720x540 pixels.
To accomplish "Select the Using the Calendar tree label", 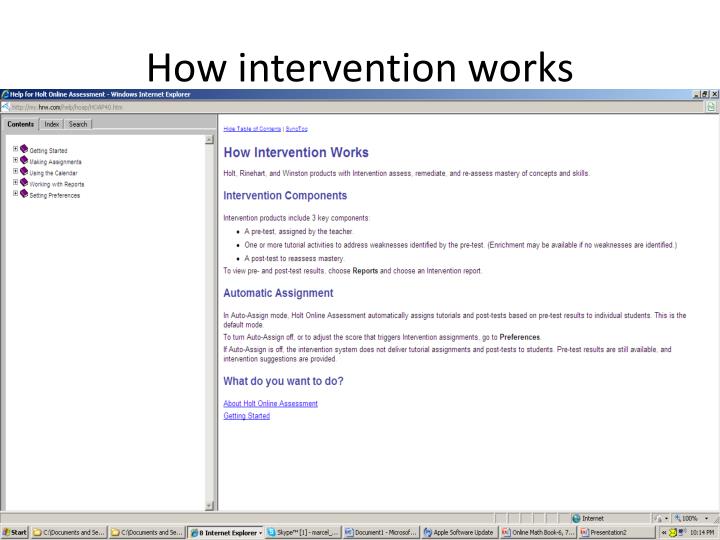I will [53, 173].
